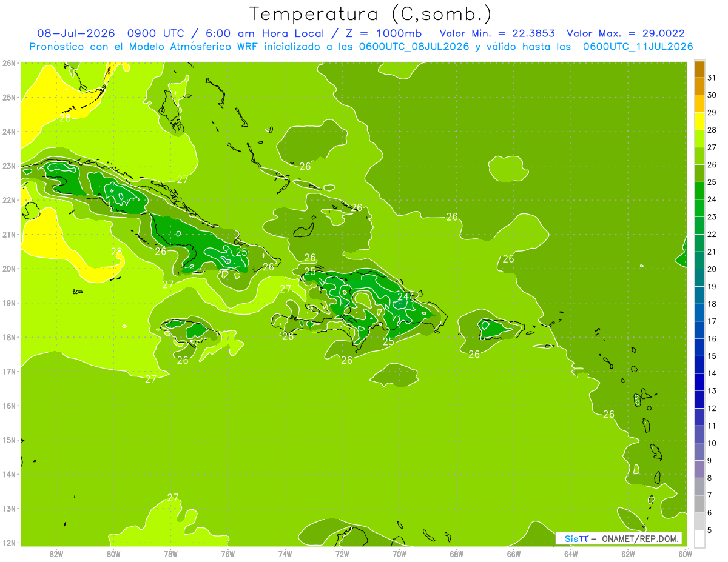
Task: Click the legend value 29
Action: [712, 113]
